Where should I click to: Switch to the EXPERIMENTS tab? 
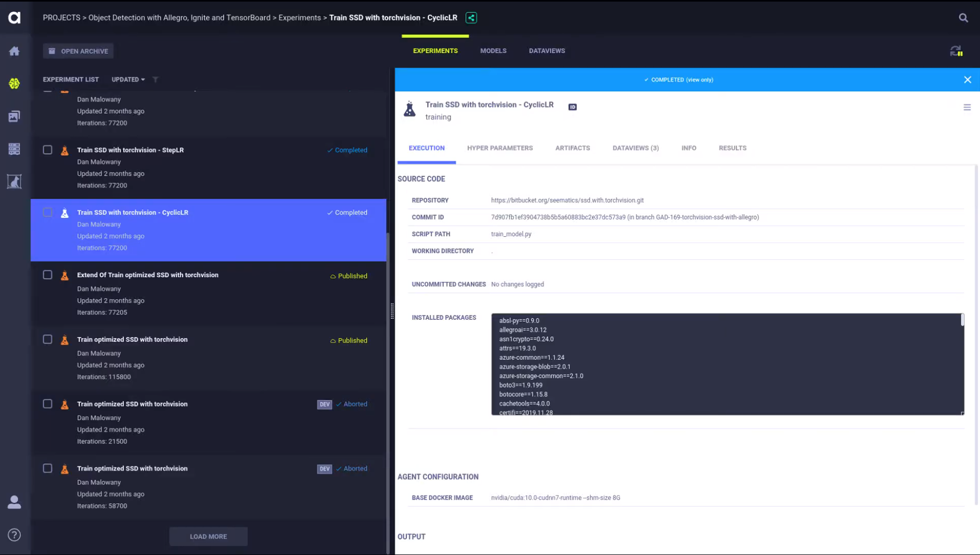point(435,51)
